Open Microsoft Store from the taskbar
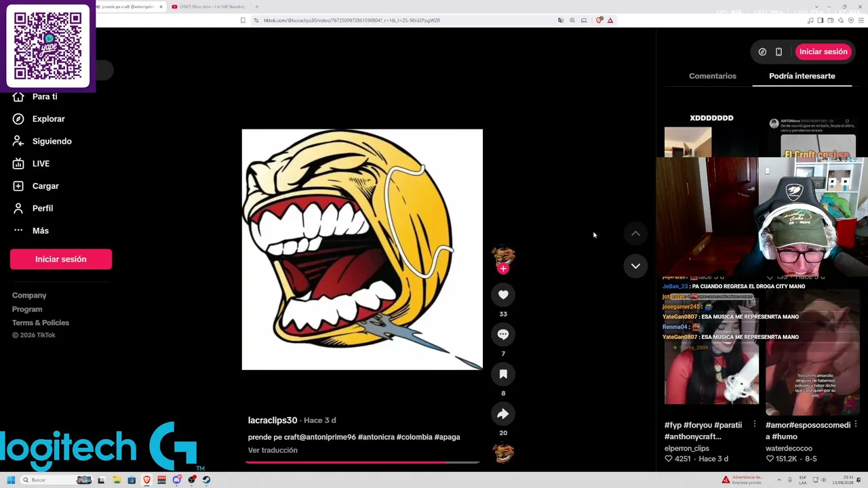Viewport: 868px width, 488px height. pos(132,480)
